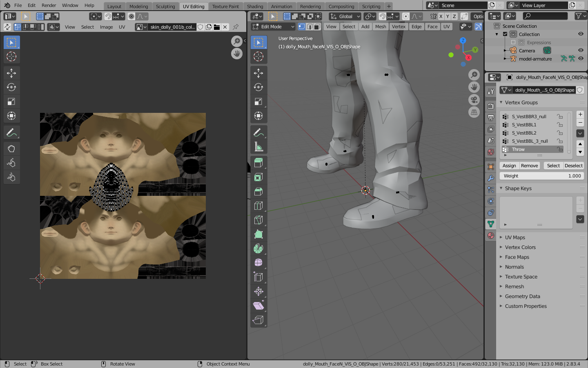The height and width of the screenshot is (368, 588).
Task: Select the Shrink/Fatten tool
Action: [x=258, y=291]
